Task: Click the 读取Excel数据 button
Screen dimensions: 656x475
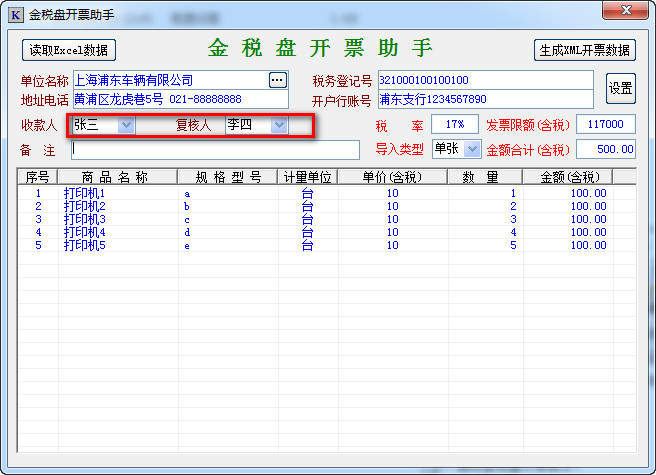Action: pyautogui.click(x=69, y=50)
